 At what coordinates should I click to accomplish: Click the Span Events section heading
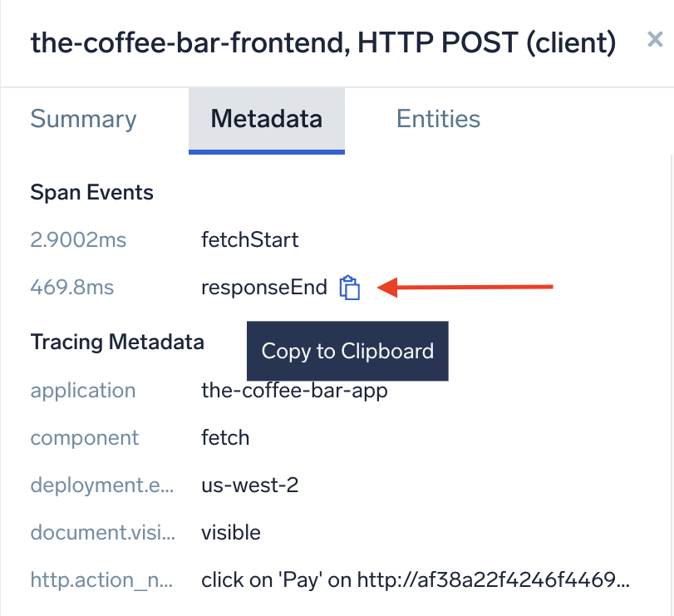click(91, 192)
